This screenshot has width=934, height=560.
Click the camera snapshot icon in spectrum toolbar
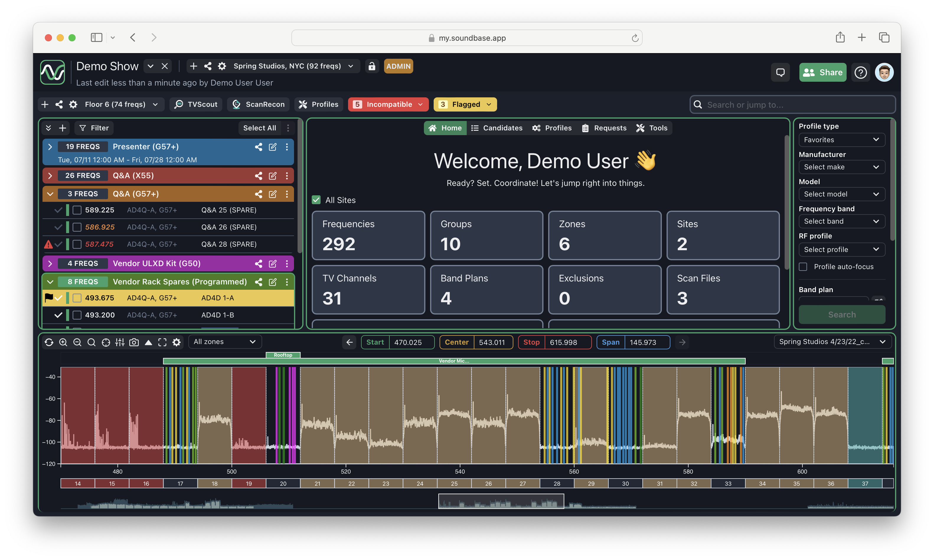(134, 342)
